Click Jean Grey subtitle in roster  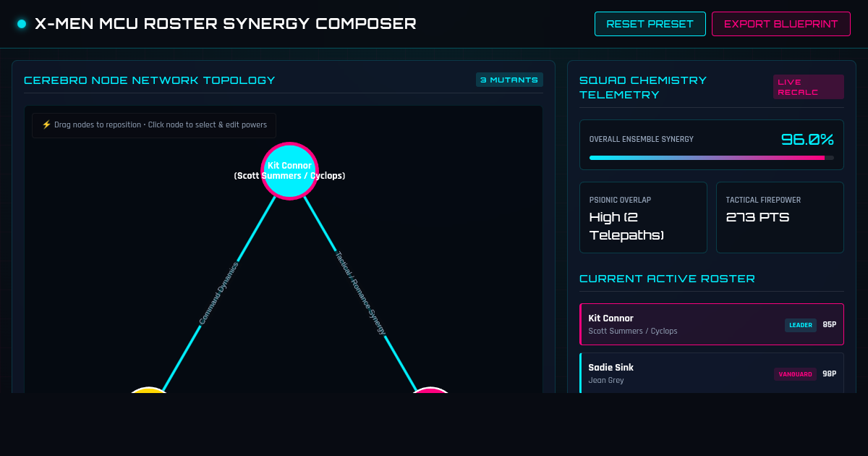tap(606, 380)
